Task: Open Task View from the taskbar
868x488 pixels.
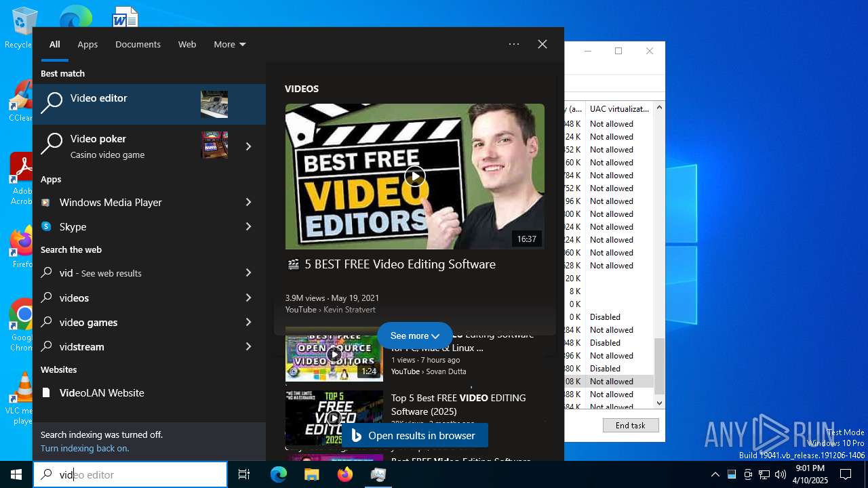Action: click(x=244, y=474)
